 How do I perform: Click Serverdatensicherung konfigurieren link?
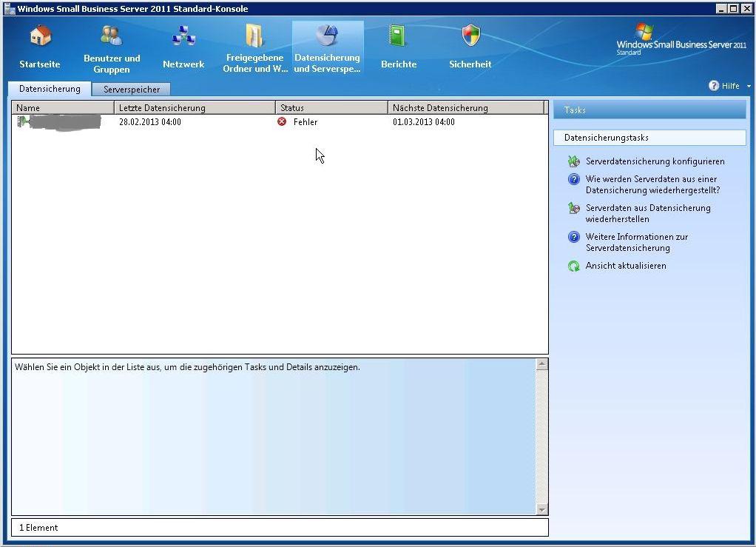coord(655,161)
